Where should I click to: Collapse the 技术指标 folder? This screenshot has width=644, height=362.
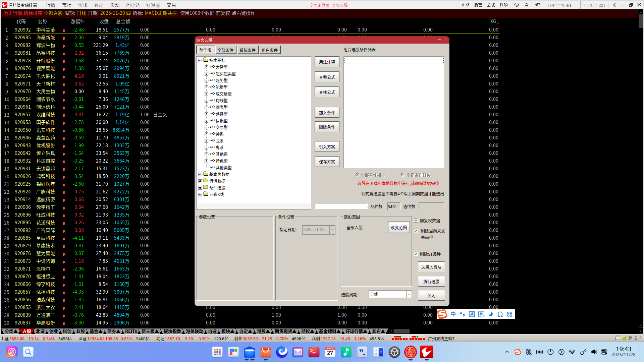[200, 61]
